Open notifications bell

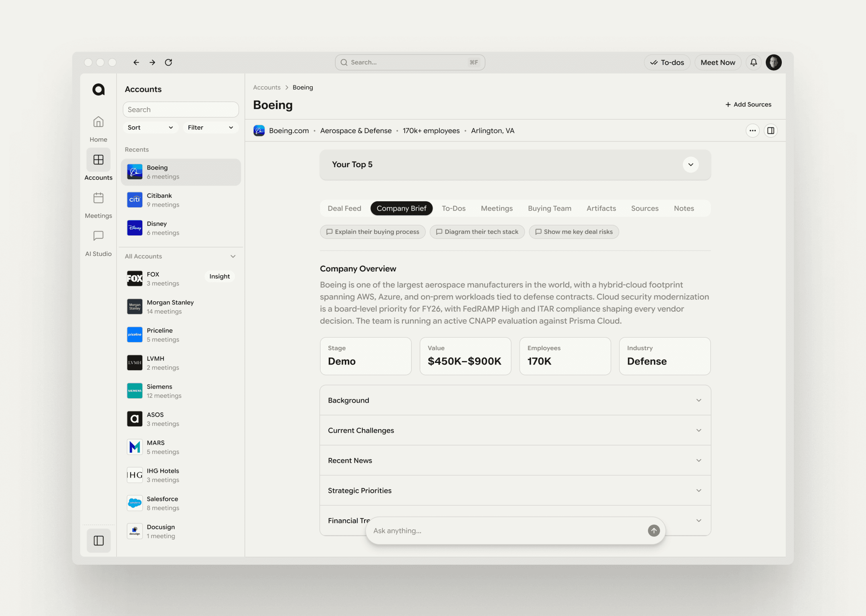point(754,62)
